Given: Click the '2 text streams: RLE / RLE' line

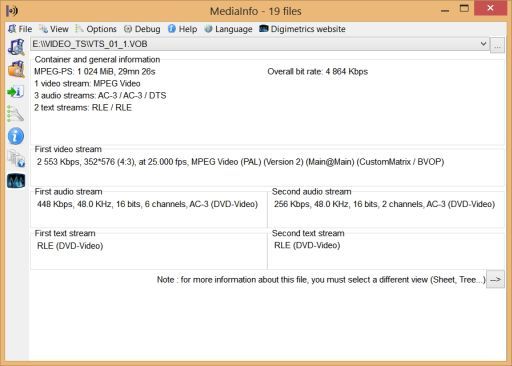Looking at the screenshot, I should tap(83, 108).
